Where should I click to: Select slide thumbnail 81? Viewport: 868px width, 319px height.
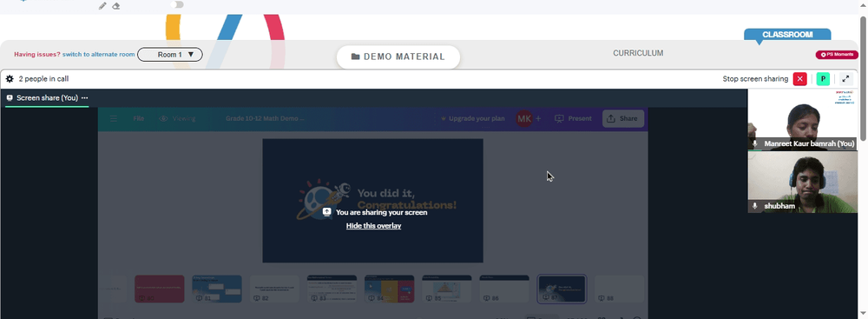pyautogui.click(x=217, y=289)
